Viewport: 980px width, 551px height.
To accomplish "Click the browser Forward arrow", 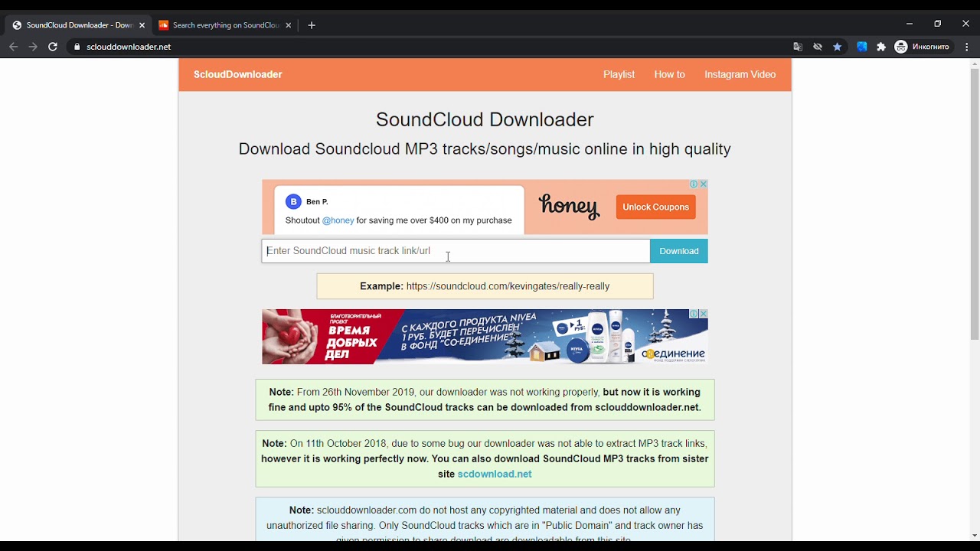I will (x=33, y=47).
